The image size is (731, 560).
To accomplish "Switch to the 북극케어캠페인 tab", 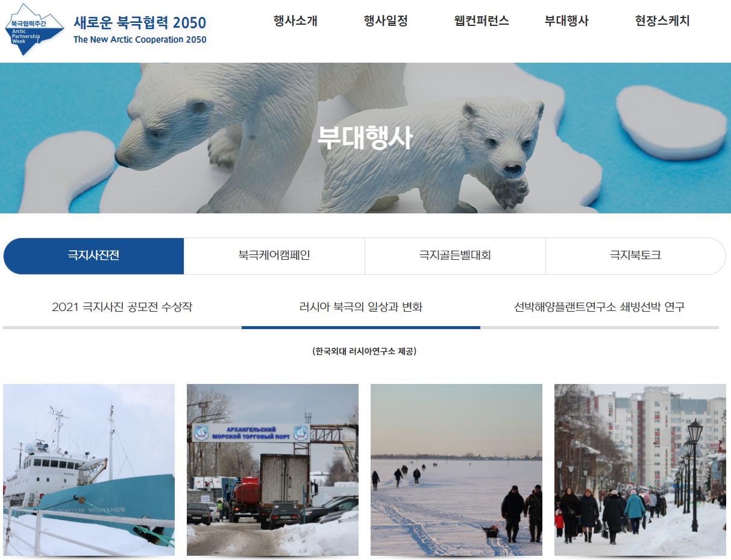I will point(274,256).
